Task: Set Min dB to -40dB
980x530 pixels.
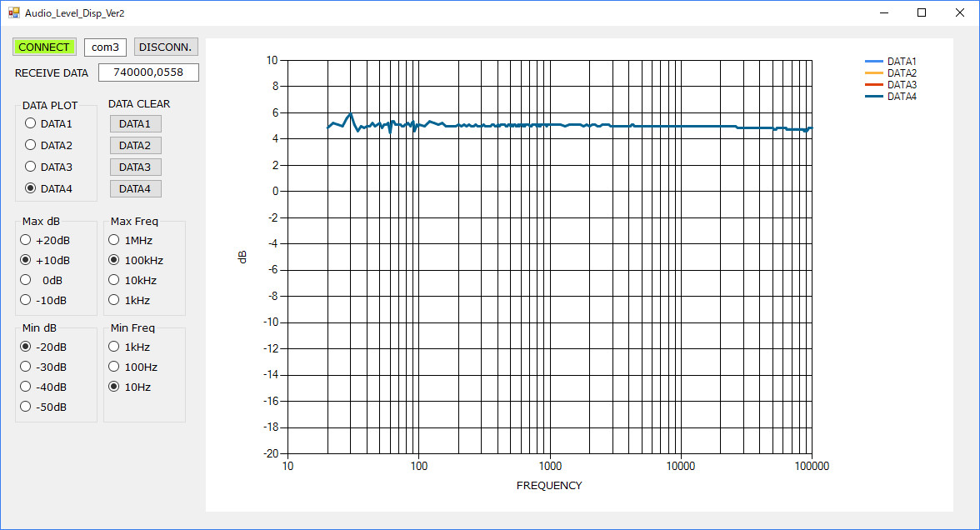Action: (26, 387)
